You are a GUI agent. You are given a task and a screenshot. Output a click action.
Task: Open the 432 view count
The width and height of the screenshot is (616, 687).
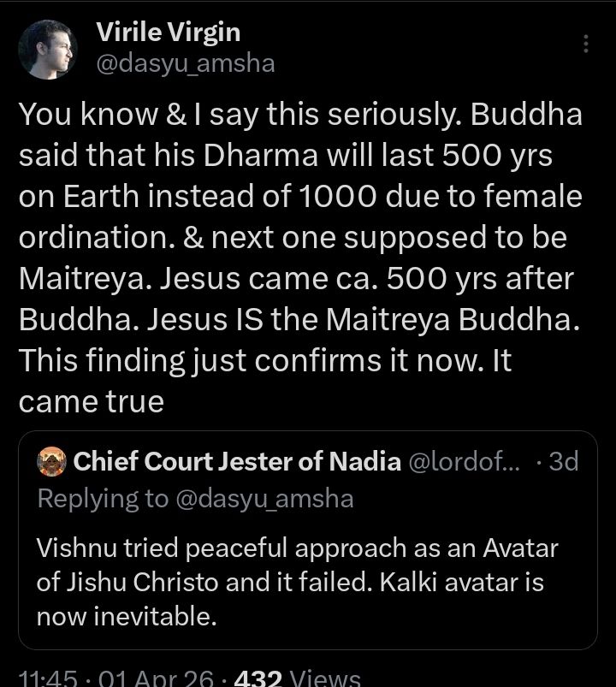tap(258, 679)
